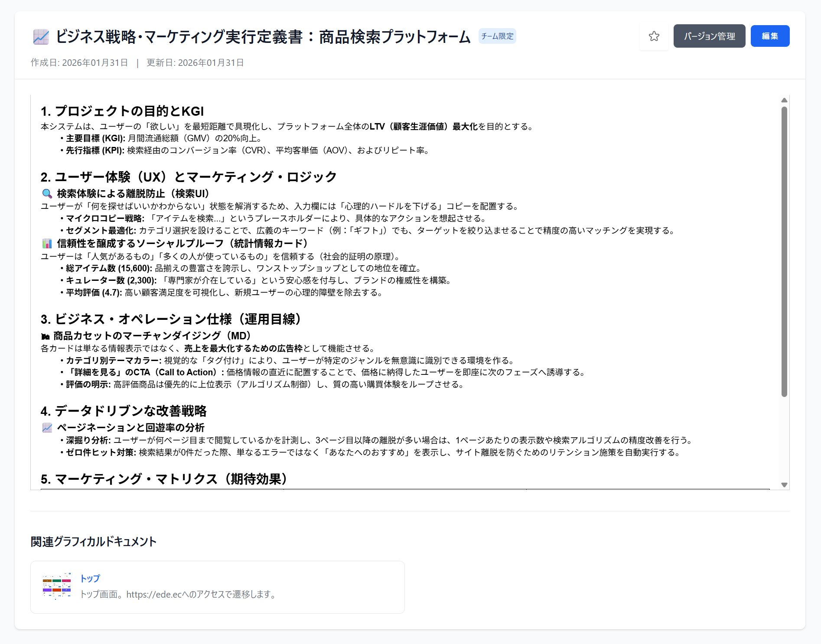This screenshot has height=644, width=821.
Task: Click the heading 関連グラフィカルドキュメント
Action: 94,542
